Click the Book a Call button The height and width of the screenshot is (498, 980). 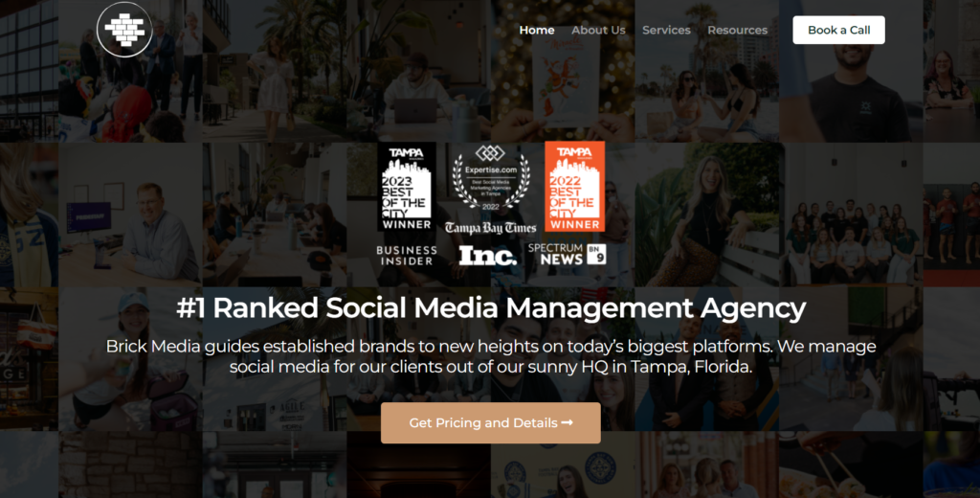click(x=838, y=30)
